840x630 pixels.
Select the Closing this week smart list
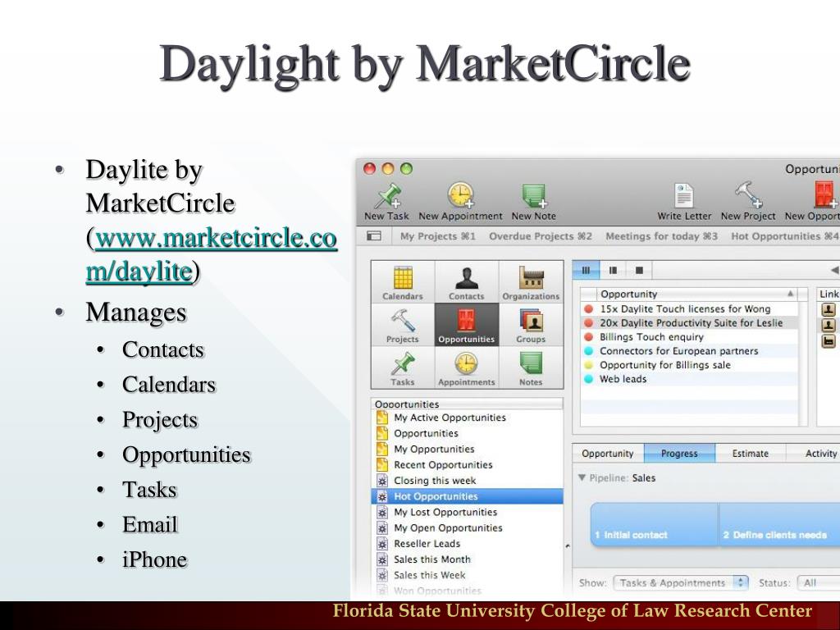click(467, 481)
